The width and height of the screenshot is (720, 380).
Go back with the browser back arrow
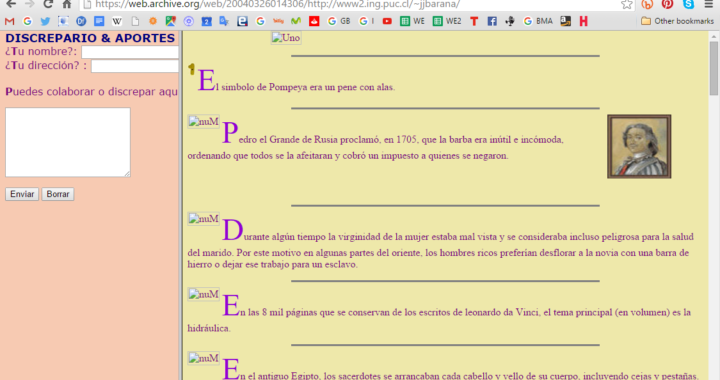point(10,4)
